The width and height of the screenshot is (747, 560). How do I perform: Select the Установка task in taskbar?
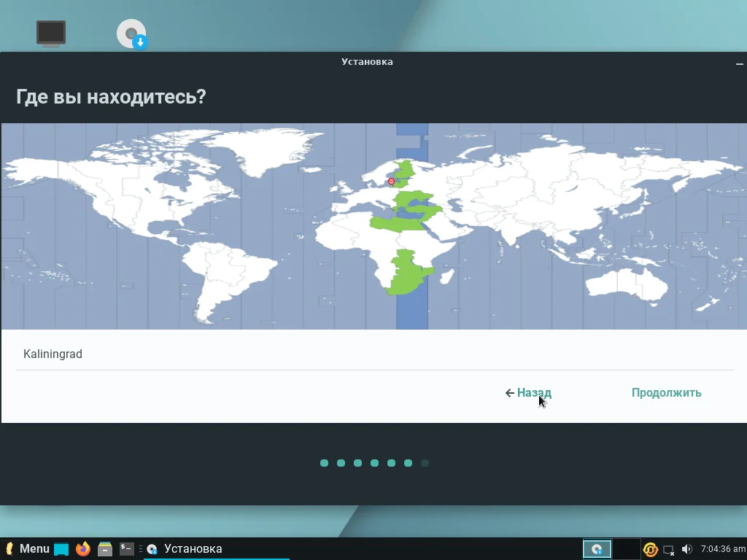[x=217, y=548]
